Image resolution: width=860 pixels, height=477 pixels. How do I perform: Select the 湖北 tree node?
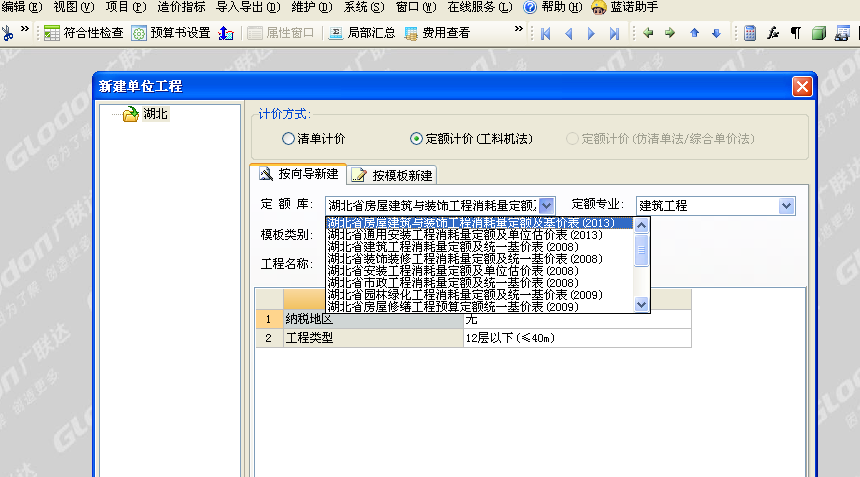155,114
